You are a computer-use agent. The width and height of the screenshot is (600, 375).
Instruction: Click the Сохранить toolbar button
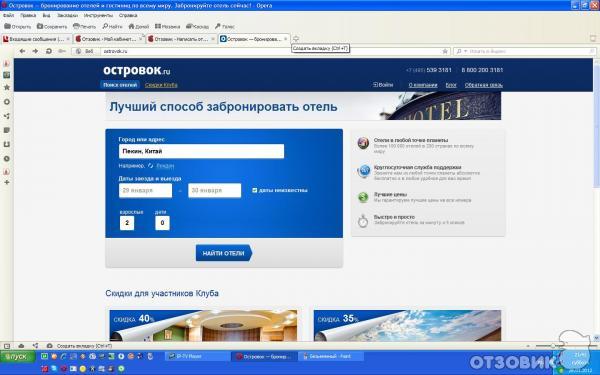[x=52, y=26]
